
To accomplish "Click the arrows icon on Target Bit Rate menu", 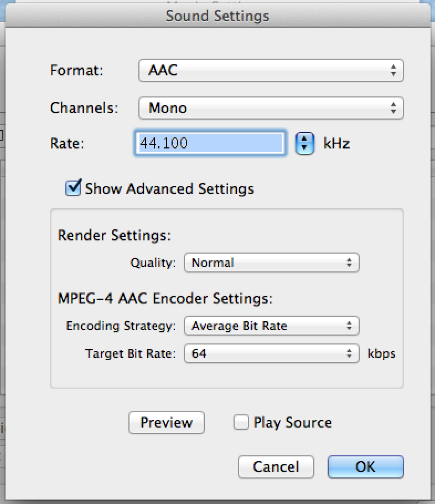I will tap(349, 353).
